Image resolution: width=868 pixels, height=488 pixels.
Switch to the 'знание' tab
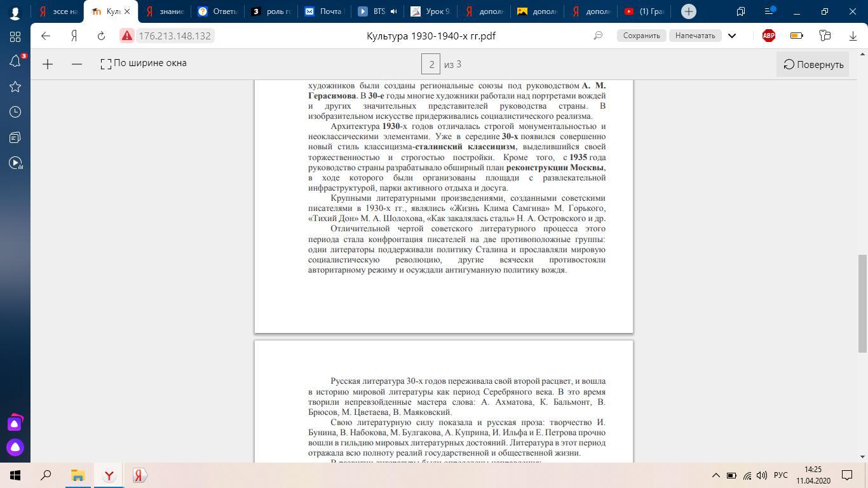tap(165, 11)
